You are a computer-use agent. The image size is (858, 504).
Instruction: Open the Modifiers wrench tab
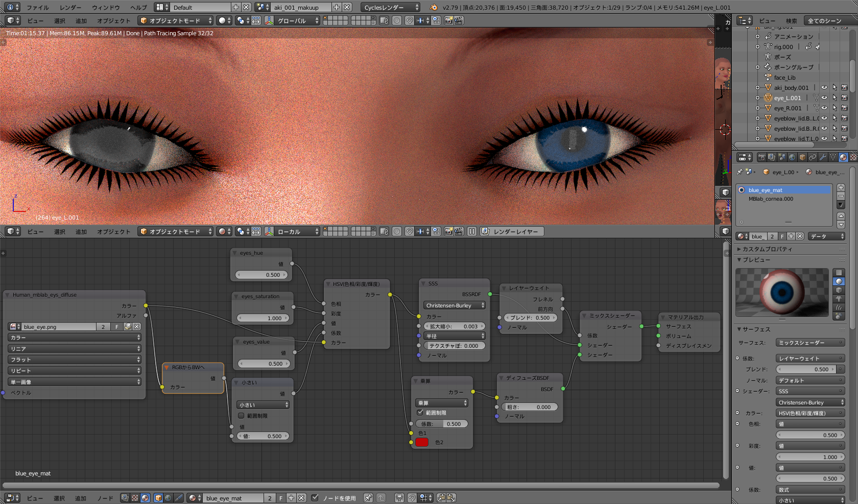pyautogui.click(x=823, y=157)
